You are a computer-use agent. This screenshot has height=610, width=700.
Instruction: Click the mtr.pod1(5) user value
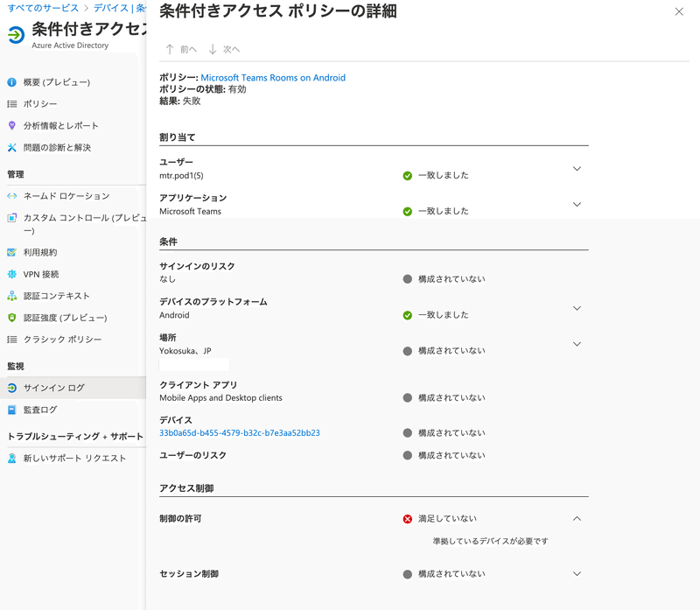point(181,176)
